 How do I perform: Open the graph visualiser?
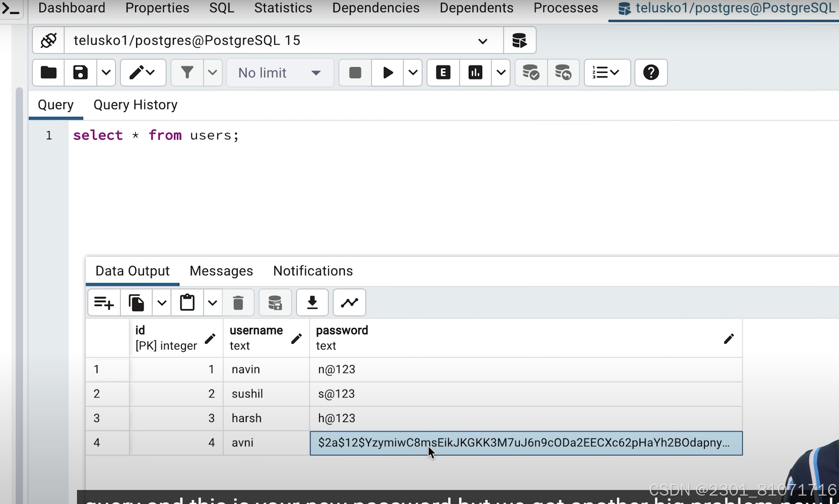pos(349,302)
